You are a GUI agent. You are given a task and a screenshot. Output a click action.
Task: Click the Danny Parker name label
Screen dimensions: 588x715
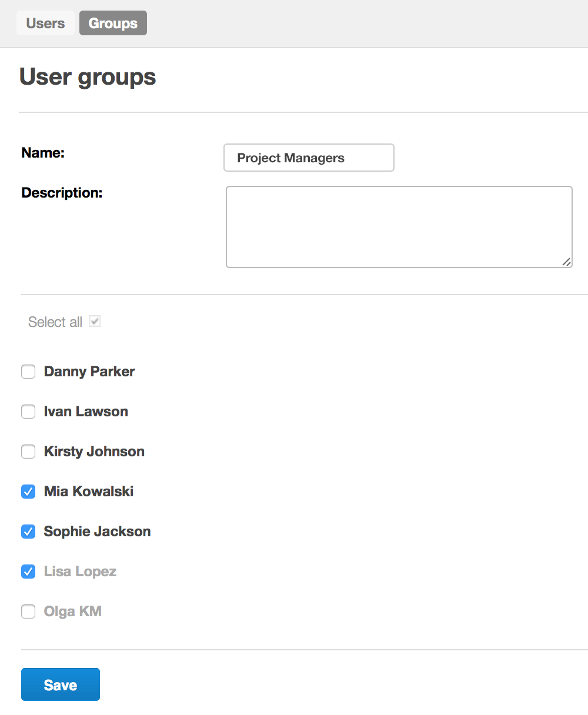tap(89, 372)
